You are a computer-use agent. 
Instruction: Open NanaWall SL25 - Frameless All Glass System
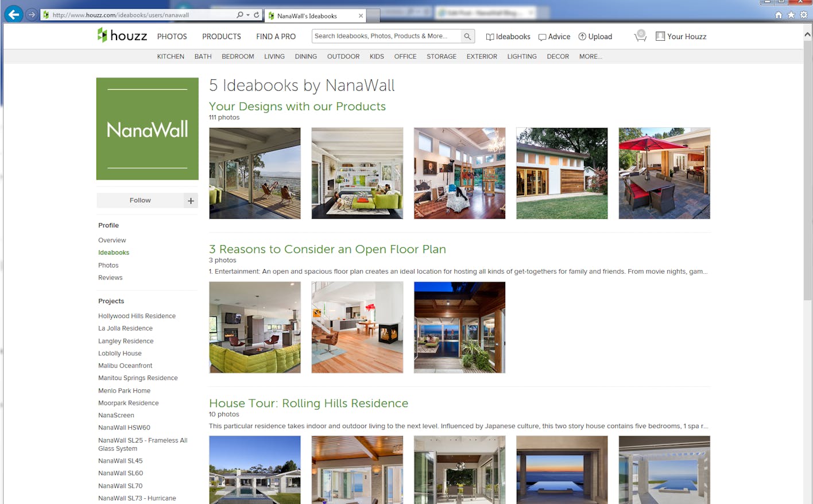[x=142, y=444]
